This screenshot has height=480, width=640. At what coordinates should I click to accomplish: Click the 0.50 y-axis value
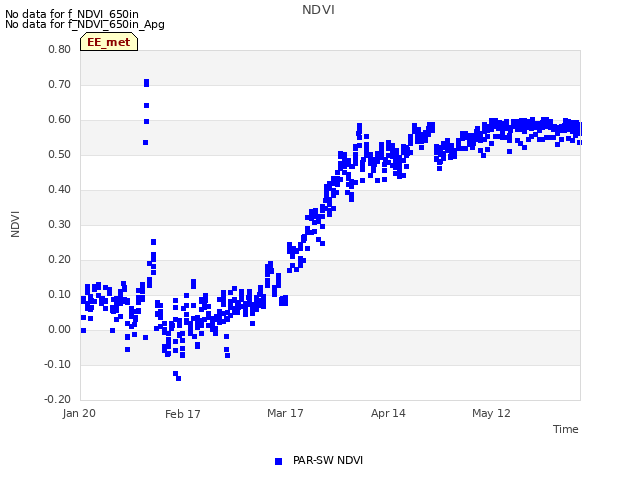60,155
